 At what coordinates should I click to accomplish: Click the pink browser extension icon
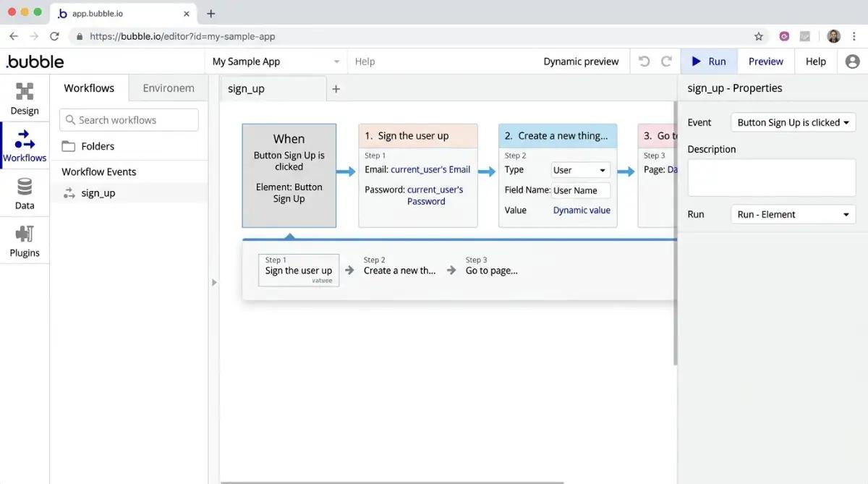(784, 36)
